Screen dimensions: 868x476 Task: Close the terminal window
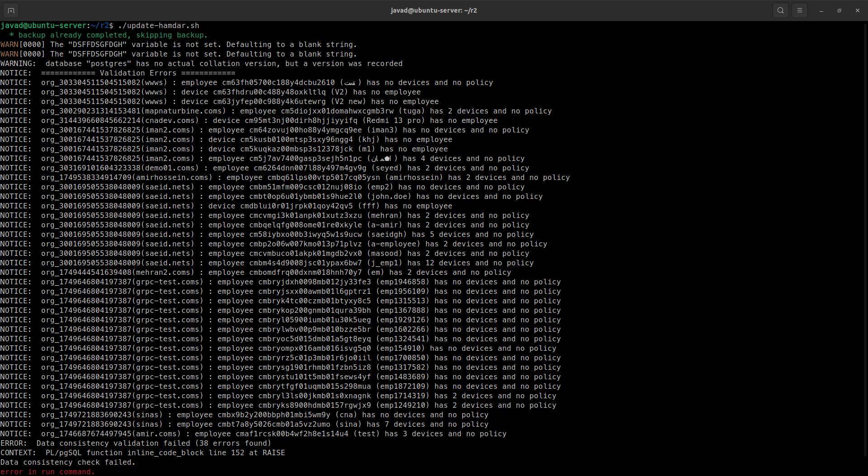tap(858, 10)
